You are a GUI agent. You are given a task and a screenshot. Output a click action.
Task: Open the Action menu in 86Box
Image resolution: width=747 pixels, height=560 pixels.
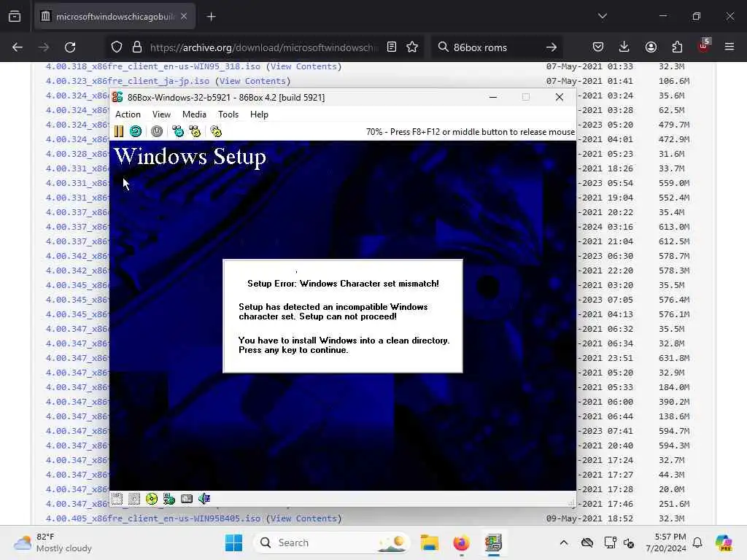pyautogui.click(x=128, y=114)
